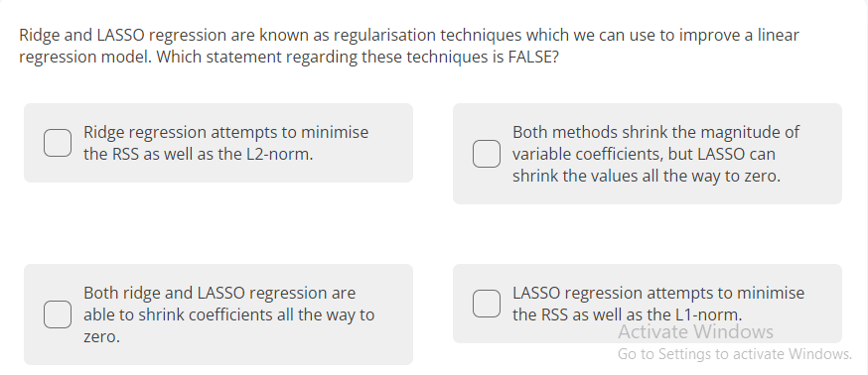Click the 'Go to Settings to activate Windows.' text
868x375 pixels.
(735, 354)
